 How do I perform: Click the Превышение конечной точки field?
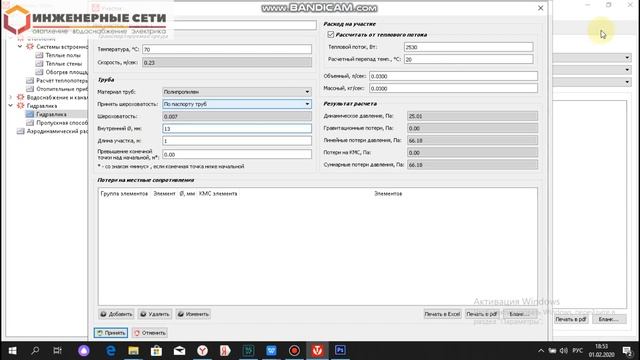click(237, 154)
